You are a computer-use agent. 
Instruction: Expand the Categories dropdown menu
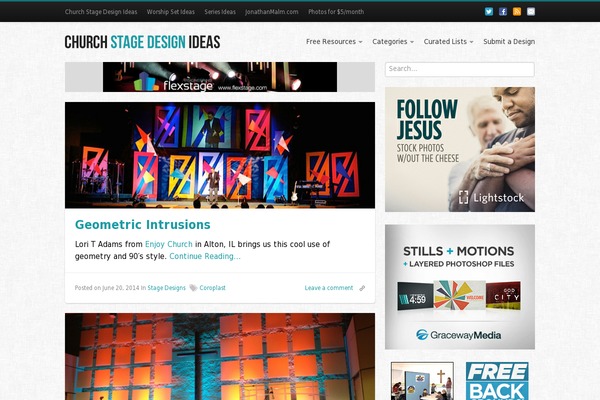pos(393,41)
